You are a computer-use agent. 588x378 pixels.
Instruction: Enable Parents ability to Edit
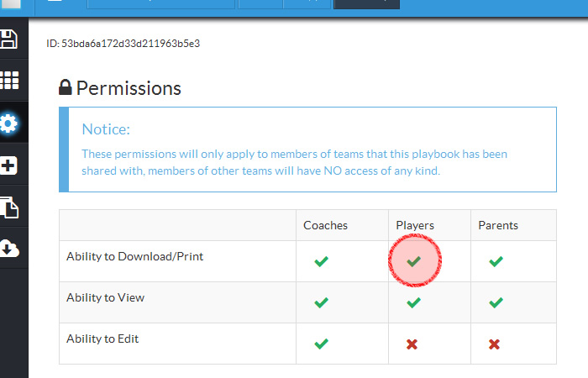pos(495,344)
